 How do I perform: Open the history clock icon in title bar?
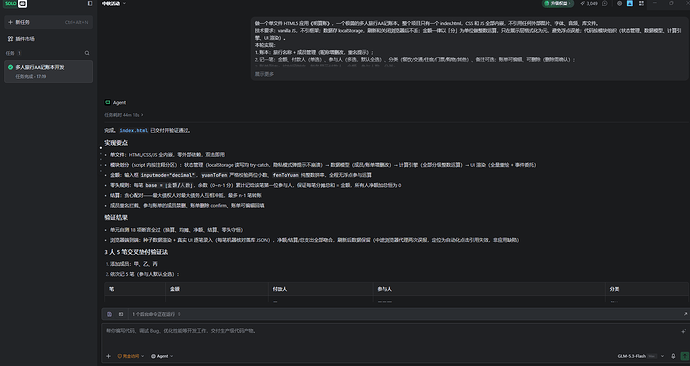605,4
